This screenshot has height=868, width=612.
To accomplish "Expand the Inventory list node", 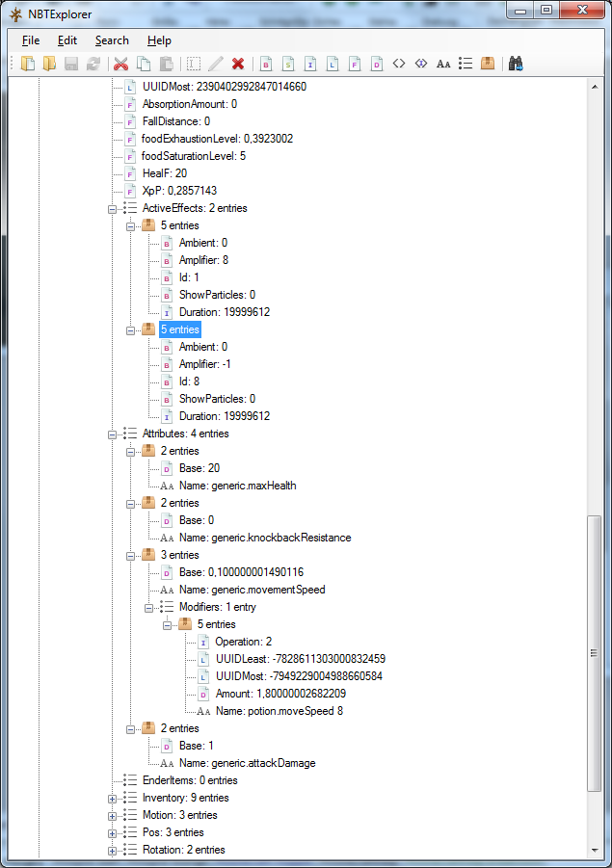I will [x=112, y=799].
